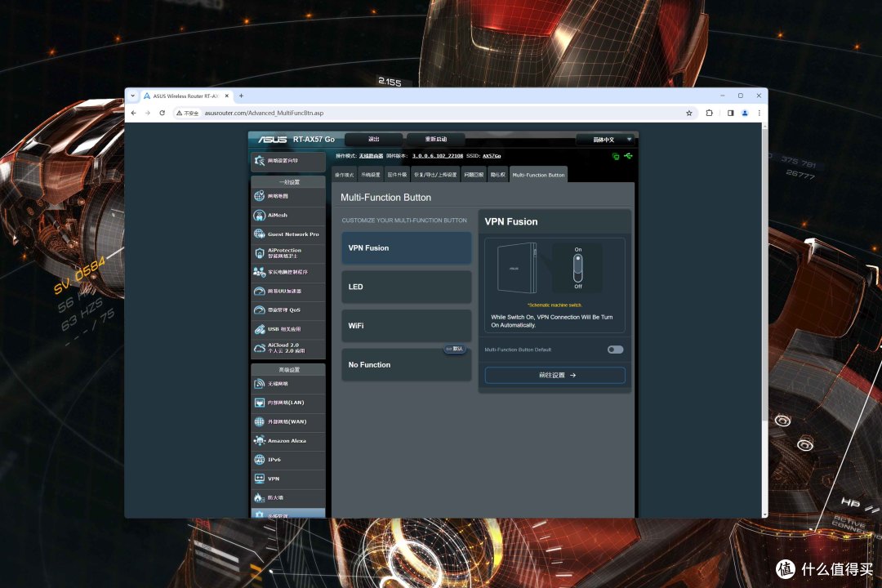Open the VPN sidebar item

point(288,479)
